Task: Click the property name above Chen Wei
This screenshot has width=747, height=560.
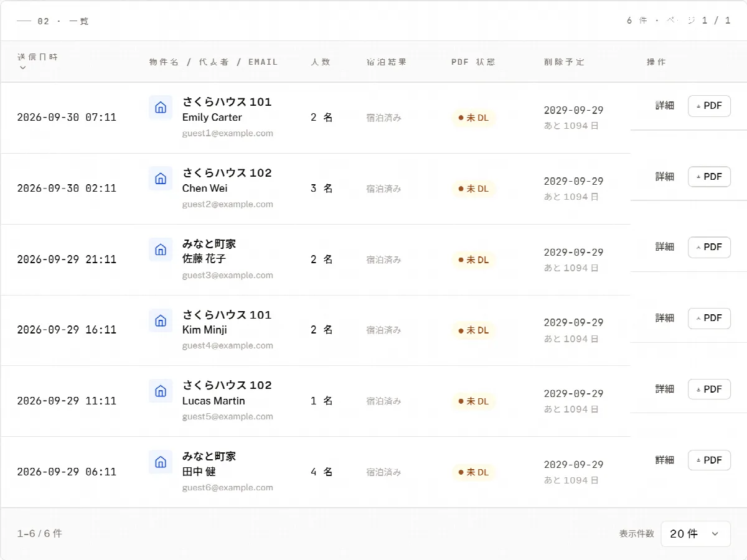Action: 227,173
